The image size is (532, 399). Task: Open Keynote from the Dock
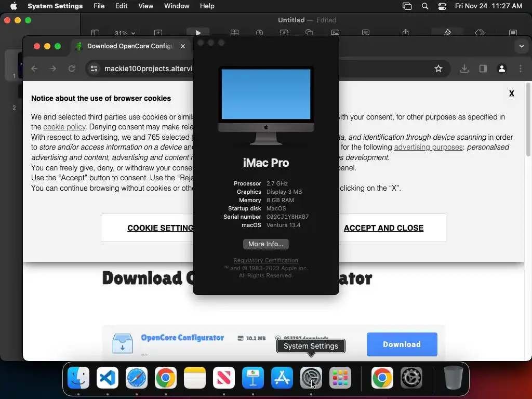(253, 378)
